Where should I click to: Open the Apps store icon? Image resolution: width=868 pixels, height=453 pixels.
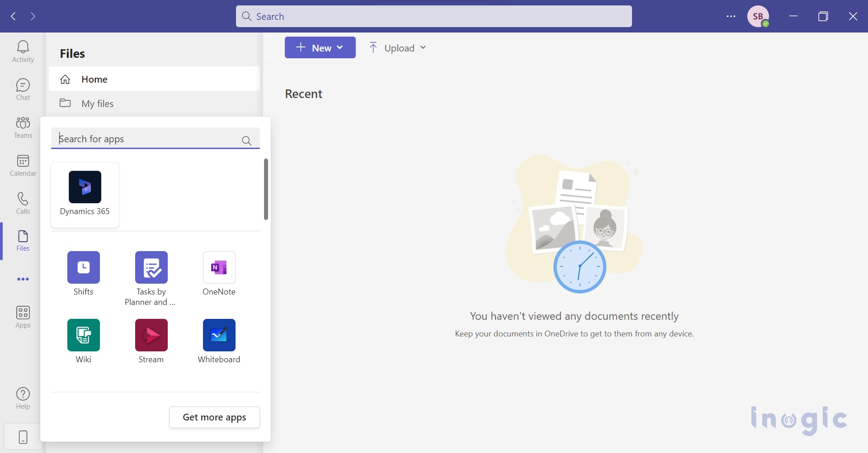click(23, 317)
